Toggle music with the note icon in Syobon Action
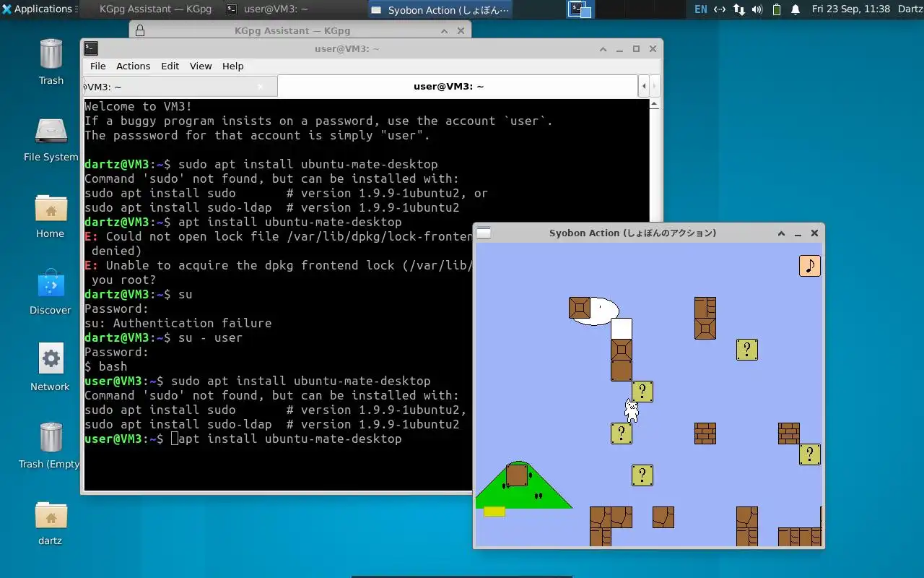The height and width of the screenshot is (578, 924). coord(810,266)
